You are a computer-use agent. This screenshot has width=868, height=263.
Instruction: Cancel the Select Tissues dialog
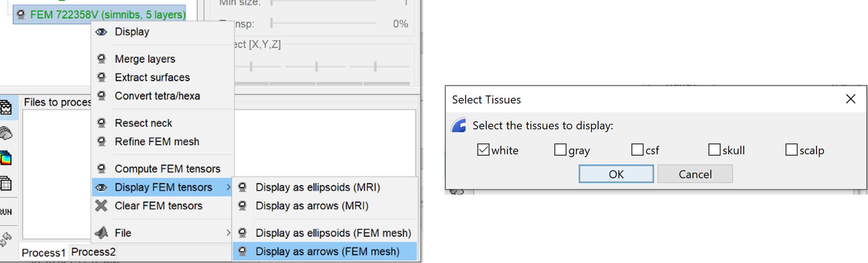[x=695, y=174]
